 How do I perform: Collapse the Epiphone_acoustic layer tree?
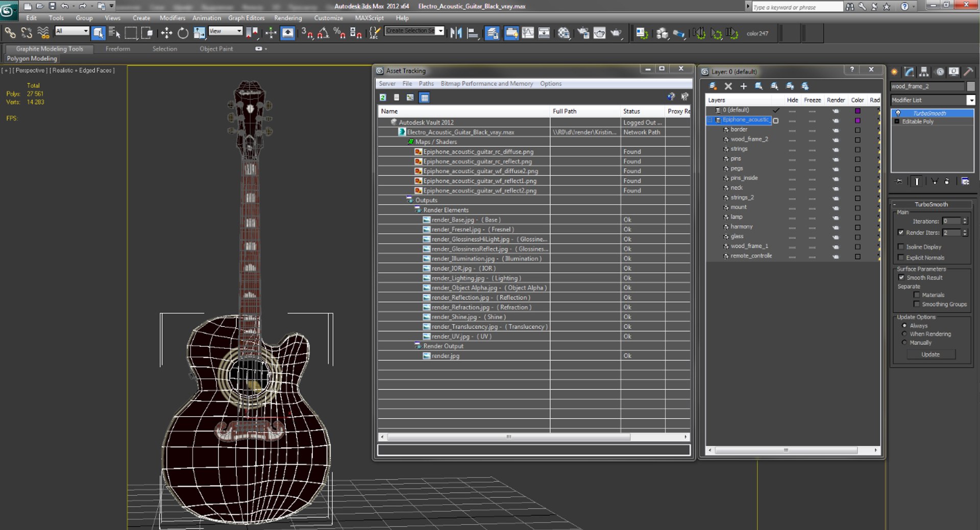coord(709,120)
